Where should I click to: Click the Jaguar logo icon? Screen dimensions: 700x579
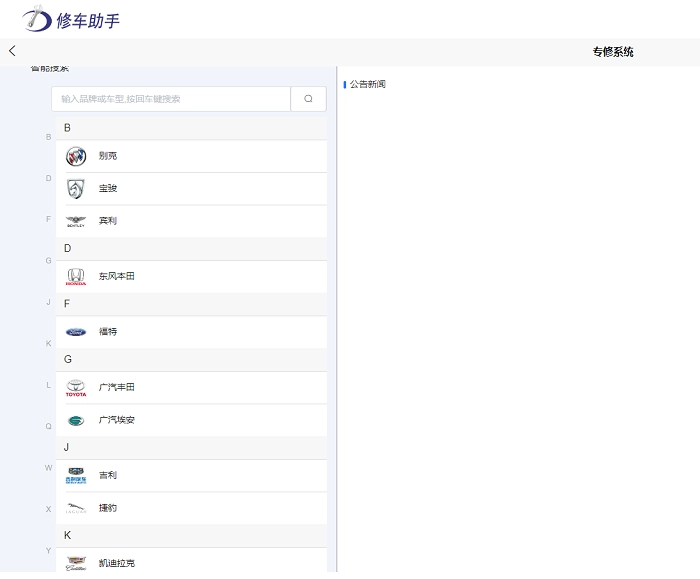pos(76,508)
